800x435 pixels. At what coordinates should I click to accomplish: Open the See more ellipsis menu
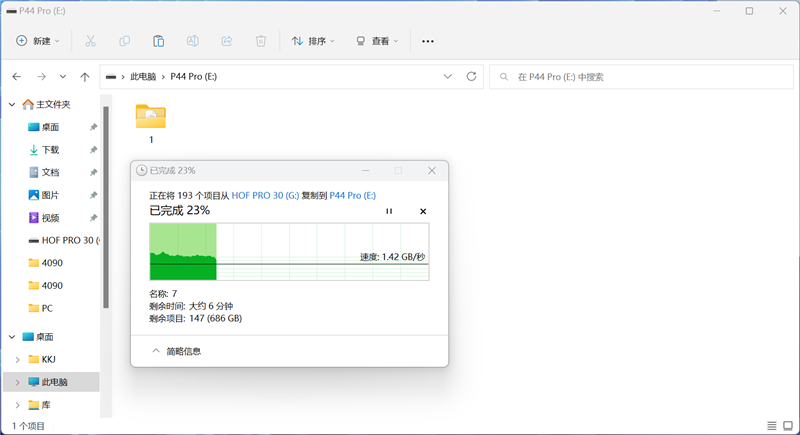point(428,41)
